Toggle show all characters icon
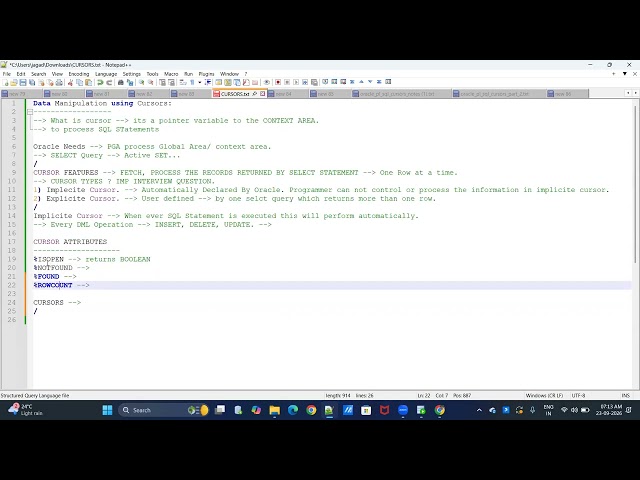 coord(192,82)
